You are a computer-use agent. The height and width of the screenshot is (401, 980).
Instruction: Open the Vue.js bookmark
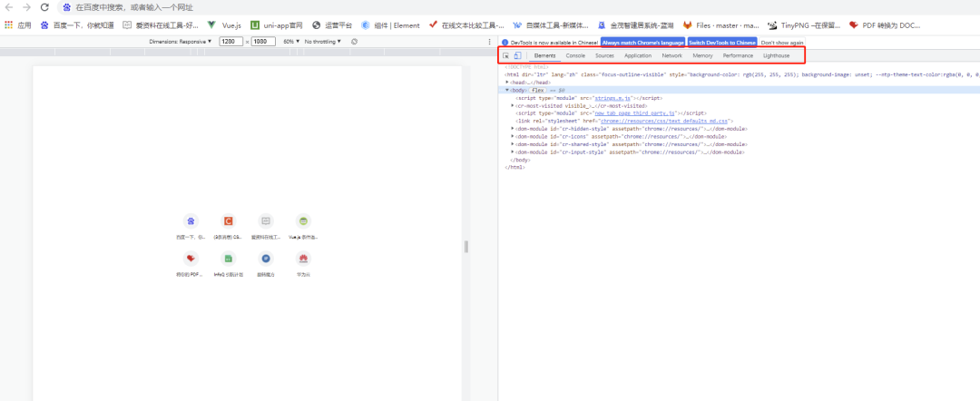tap(224, 25)
